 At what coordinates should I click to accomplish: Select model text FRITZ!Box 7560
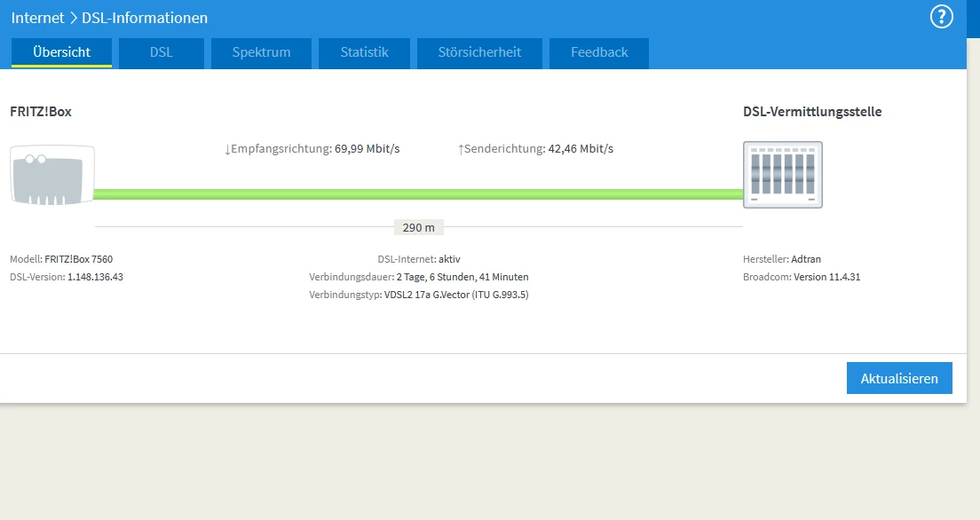79,259
